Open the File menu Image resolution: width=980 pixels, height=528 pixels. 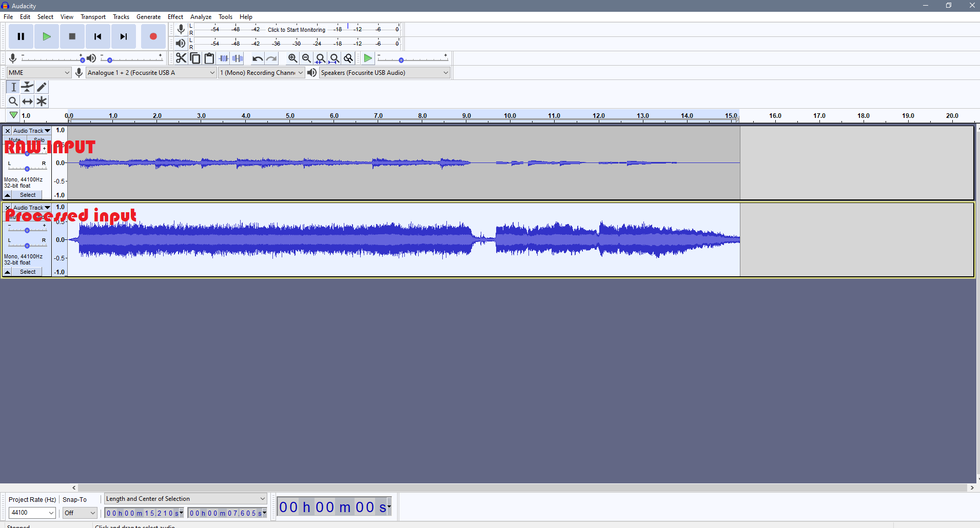[8, 17]
